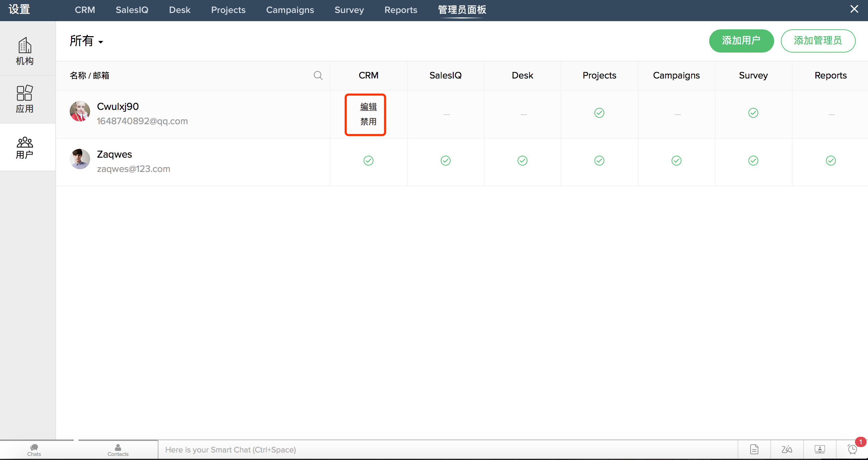Open the 应用 apps sidebar icon
Screen dimensions: 868x460
pos(25,99)
